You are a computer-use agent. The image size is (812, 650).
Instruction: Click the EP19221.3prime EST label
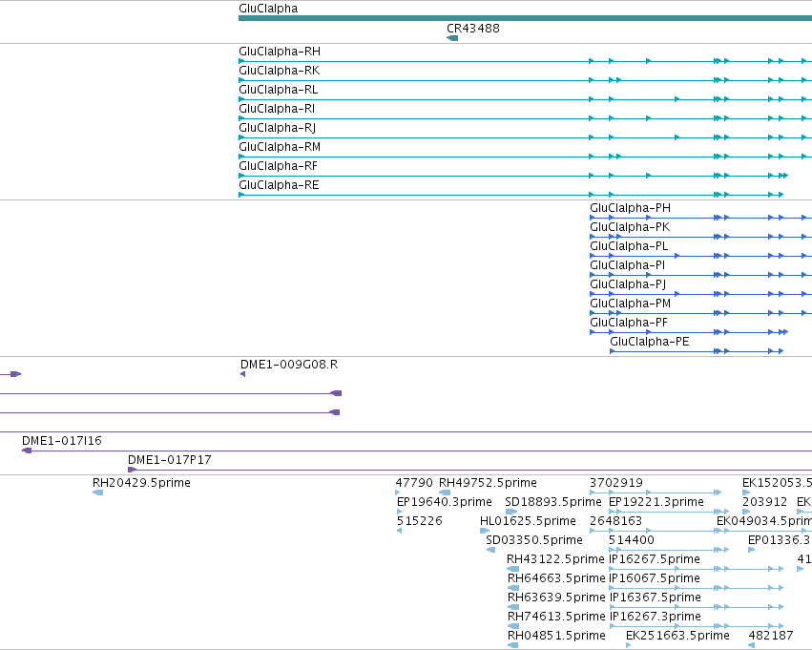pyautogui.click(x=656, y=502)
